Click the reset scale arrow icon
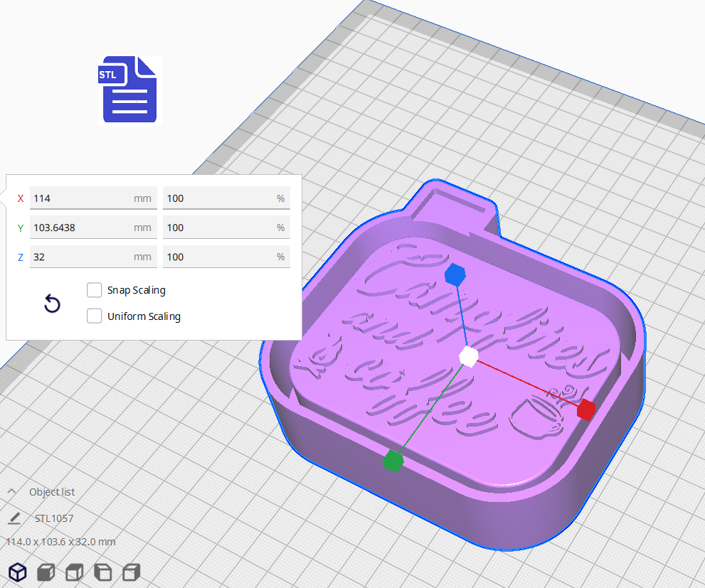 coord(52,304)
